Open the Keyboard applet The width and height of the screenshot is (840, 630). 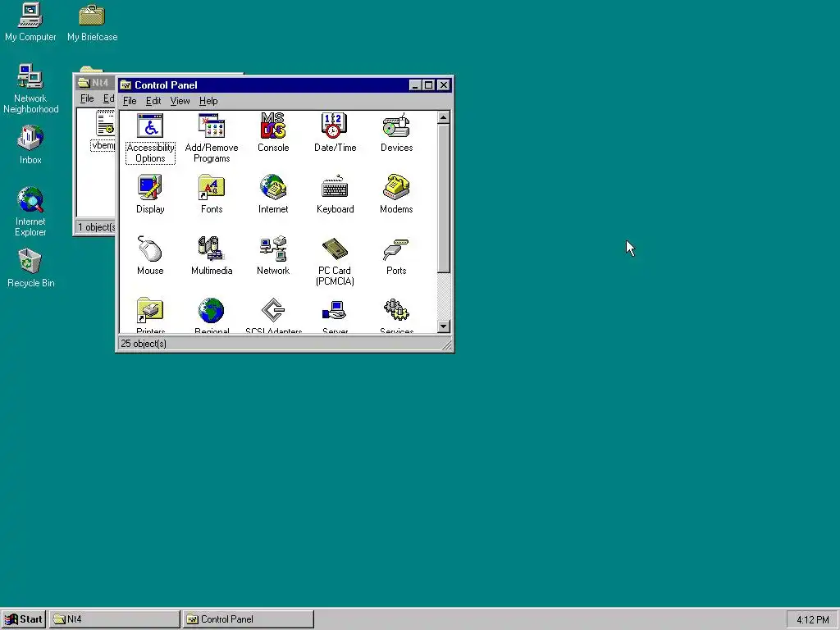tap(335, 194)
